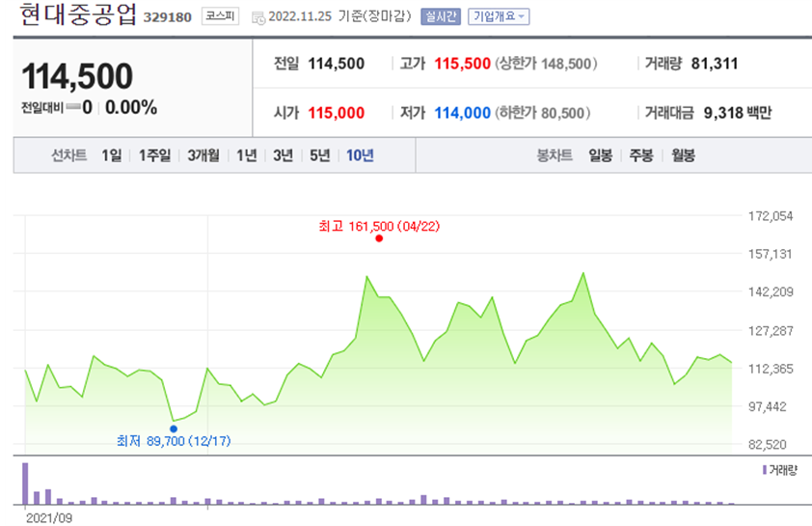Click the 선차트 label
This screenshot has width=812, height=526.
click(x=68, y=155)
